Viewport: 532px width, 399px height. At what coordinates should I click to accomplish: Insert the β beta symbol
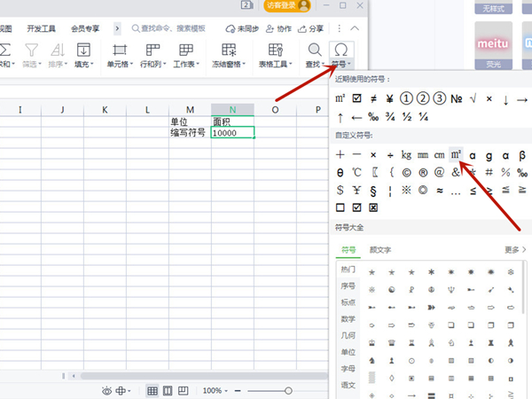pyautogui.click(x=522, y=155)
